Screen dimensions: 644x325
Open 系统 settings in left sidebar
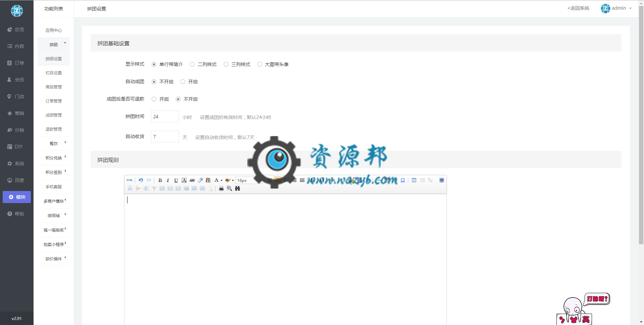tap(16, 164)
